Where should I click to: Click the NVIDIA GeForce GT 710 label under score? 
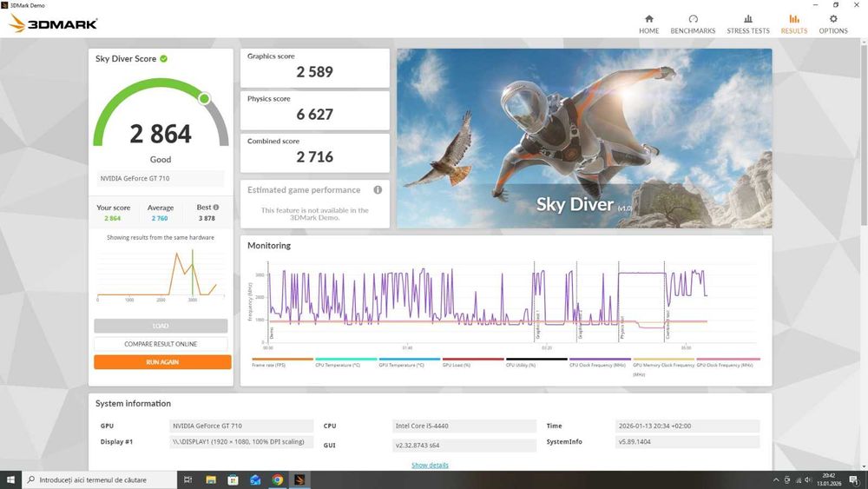(161, 178)
